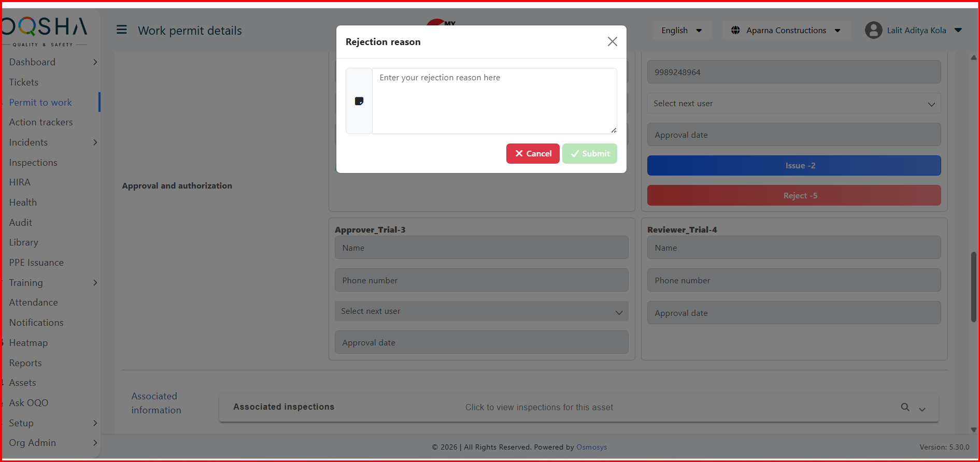
Task: Click the note icon beside rejection textarea
Action: pos(359,101)
